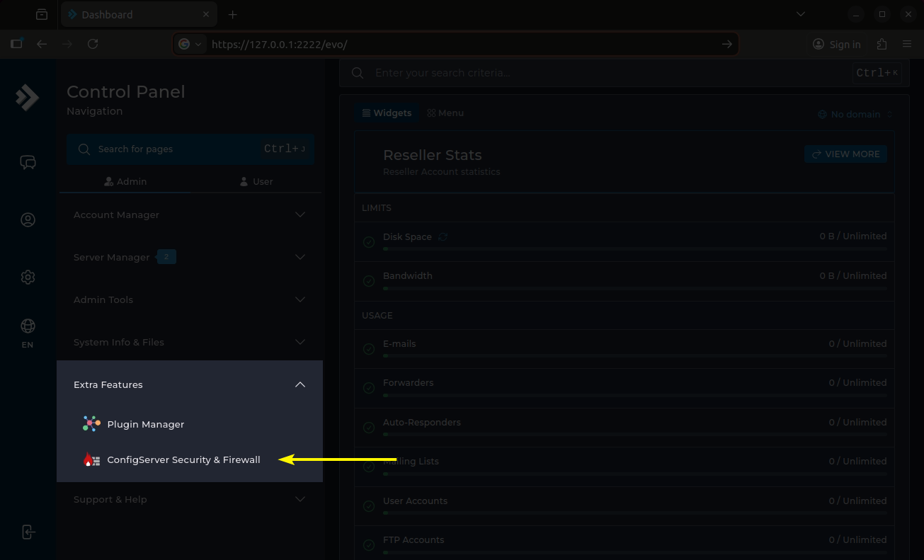The height and width of the screenshot is (560, 924).
Task: Click the logout icon in sidebar
Action: 28,532
